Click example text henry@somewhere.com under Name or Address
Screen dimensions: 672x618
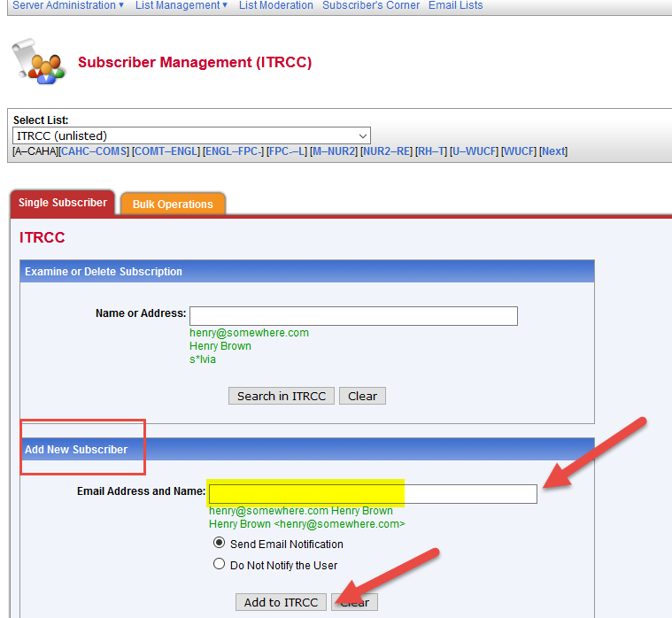tap(249, 333)
